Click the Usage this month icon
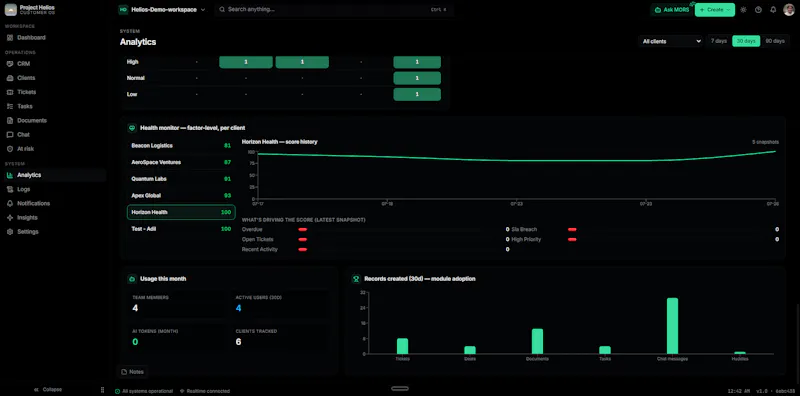This screenshot has width=800, height=396. tap(132, 279)
